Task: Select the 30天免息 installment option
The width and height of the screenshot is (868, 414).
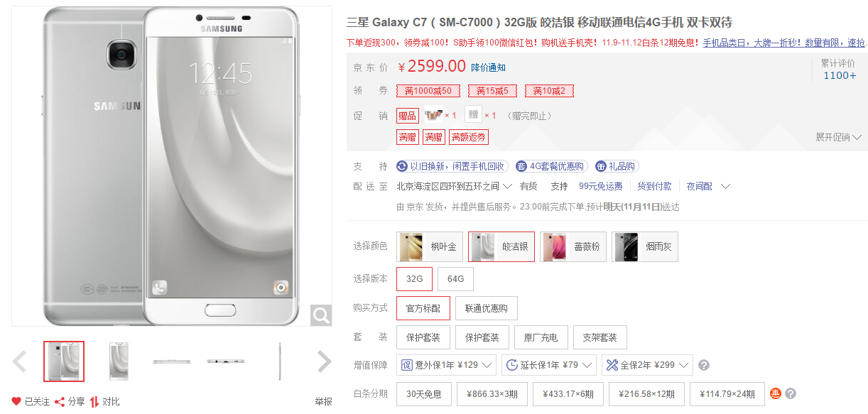Action: pos(423,394)
